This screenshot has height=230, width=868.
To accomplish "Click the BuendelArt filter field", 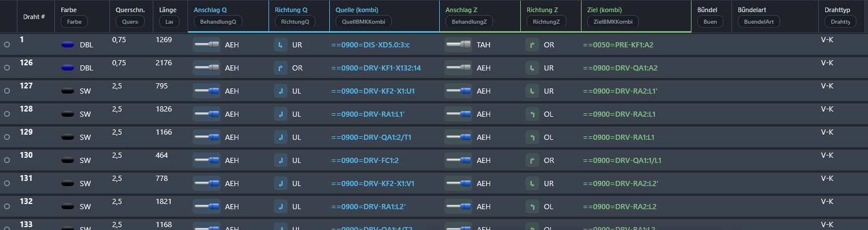I will point(759,21).
